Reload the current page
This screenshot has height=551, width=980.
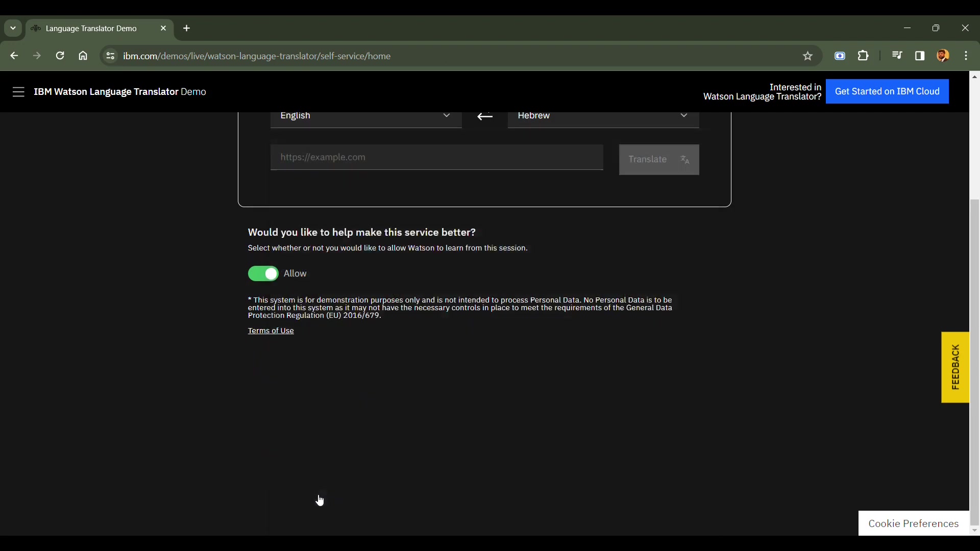(60, 56)
